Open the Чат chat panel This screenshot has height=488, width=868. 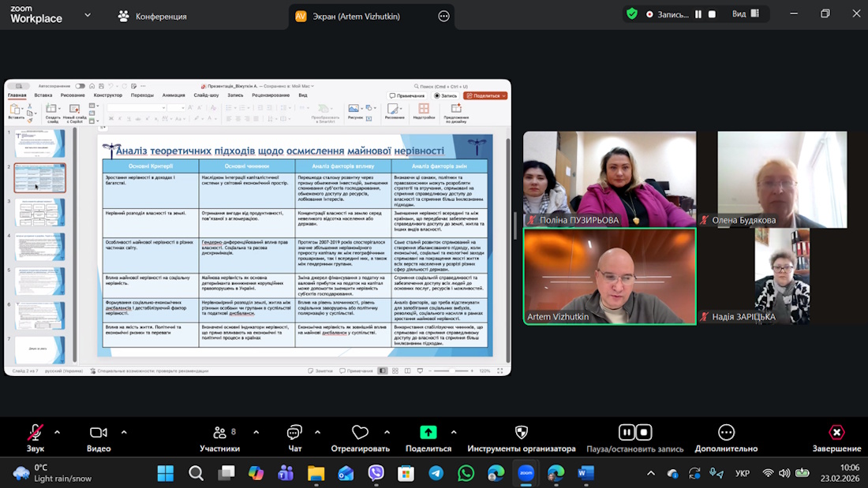[294, 434]
